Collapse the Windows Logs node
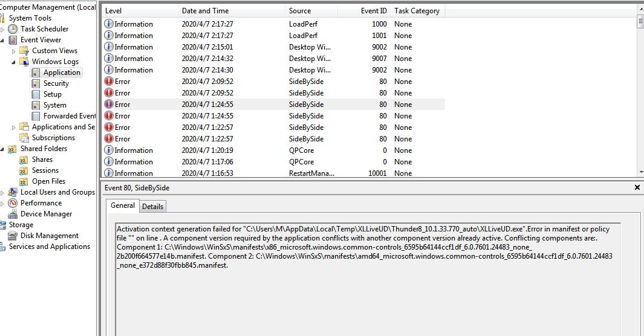Viewport: 644px width, 336px height. [x=13, y=62]
